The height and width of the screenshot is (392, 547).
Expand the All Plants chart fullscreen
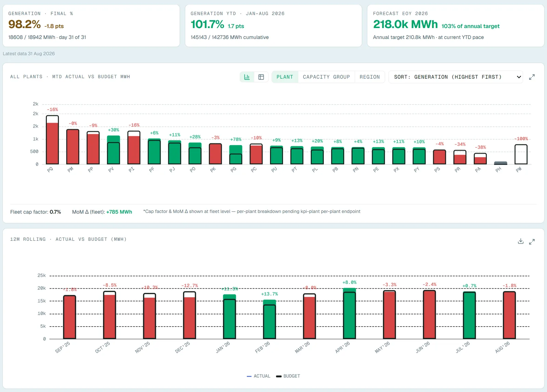(x=532, y=77)
